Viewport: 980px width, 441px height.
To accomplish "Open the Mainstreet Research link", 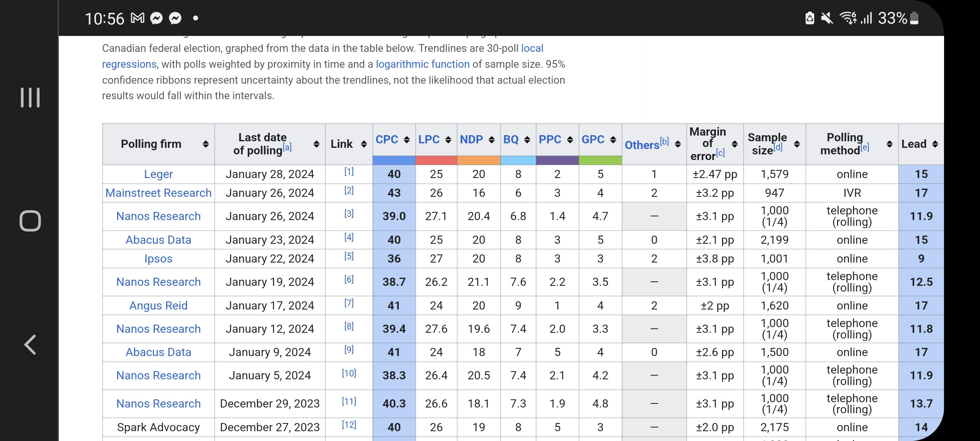I will click(x=158, y=193).
